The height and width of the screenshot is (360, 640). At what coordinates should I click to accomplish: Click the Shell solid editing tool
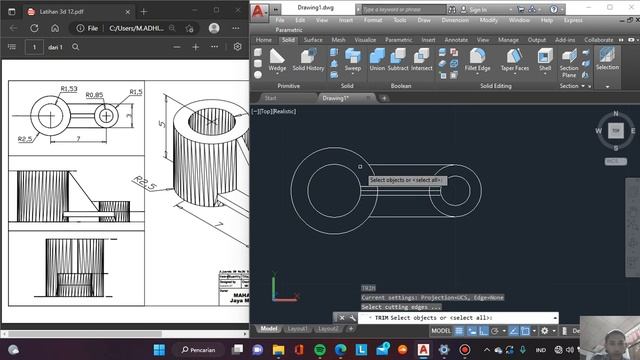(x=545, y=60)
